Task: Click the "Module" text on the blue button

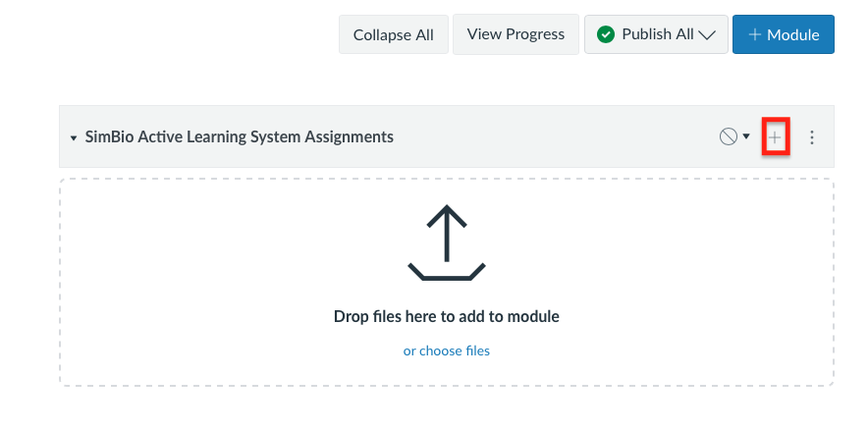Action: tap(793, 34)
